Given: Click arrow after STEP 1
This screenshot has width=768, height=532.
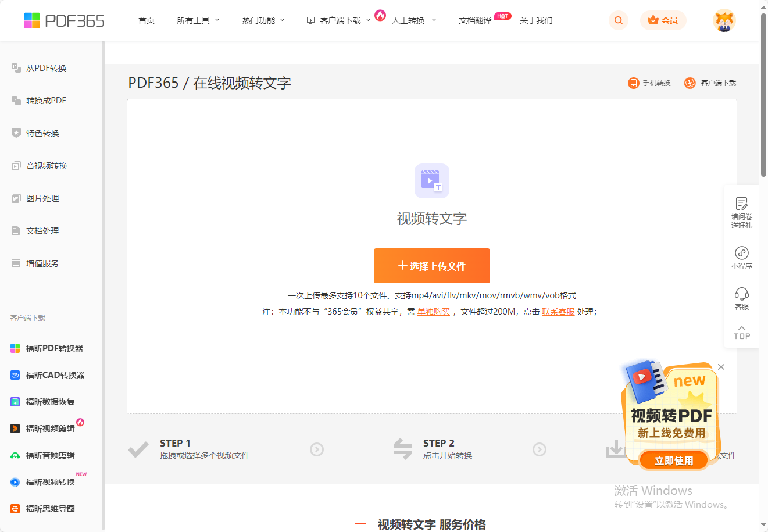Looking at the screenshot, I should 317,449.
